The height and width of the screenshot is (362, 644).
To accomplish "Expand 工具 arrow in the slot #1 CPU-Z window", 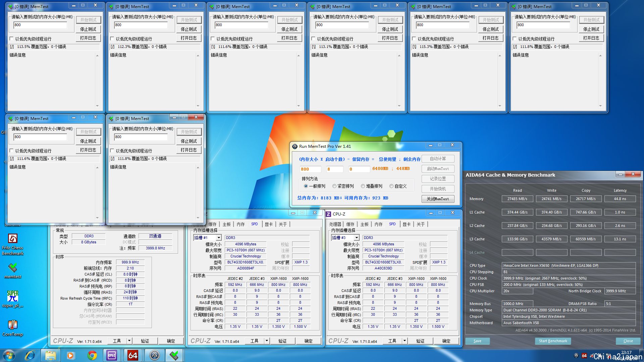I will pyautogui.click(x=267, y=341).
